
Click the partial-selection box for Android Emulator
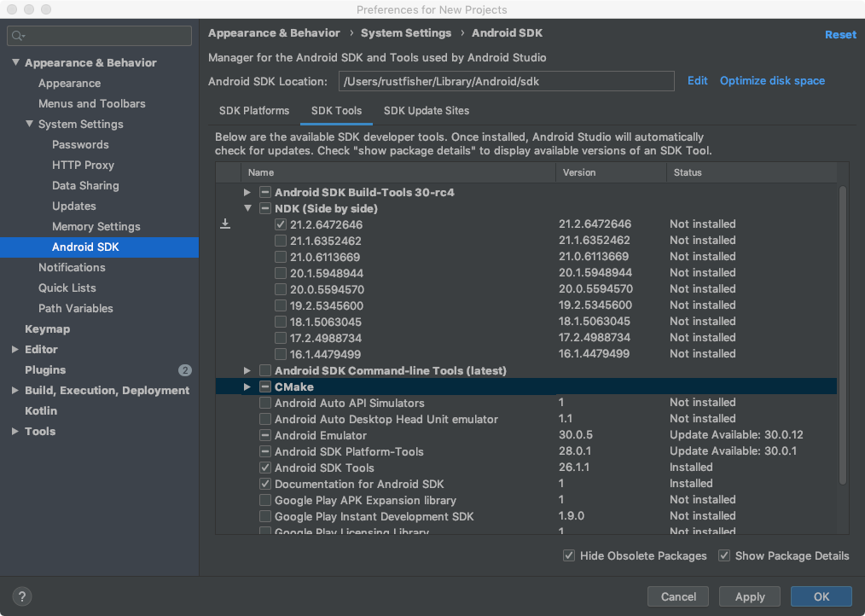tap(265, 435)
